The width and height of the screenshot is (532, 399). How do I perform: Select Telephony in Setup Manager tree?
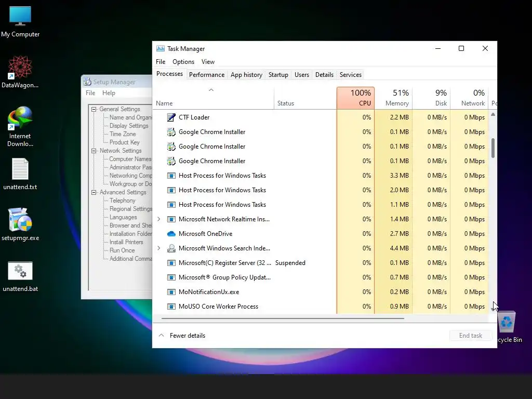(x=122, y=201)
